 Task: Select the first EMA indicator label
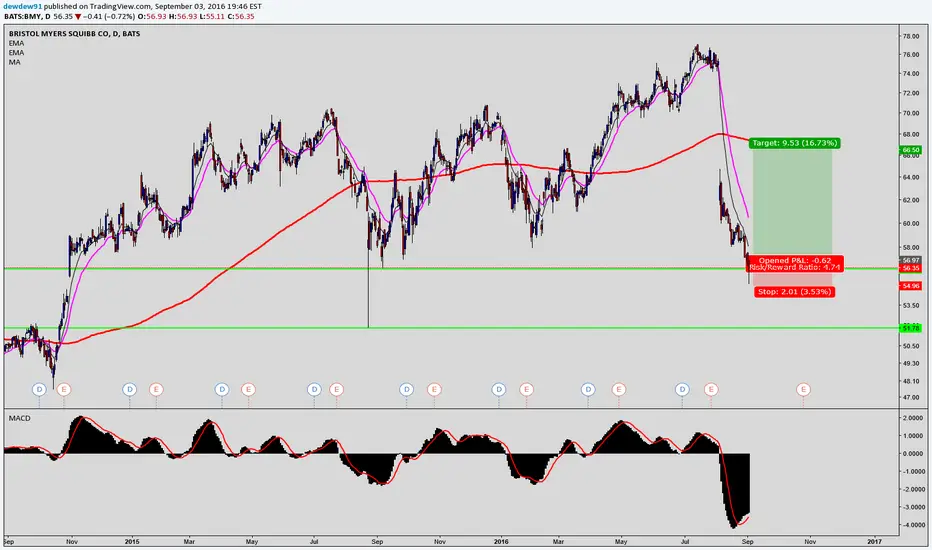pos(17,43)
